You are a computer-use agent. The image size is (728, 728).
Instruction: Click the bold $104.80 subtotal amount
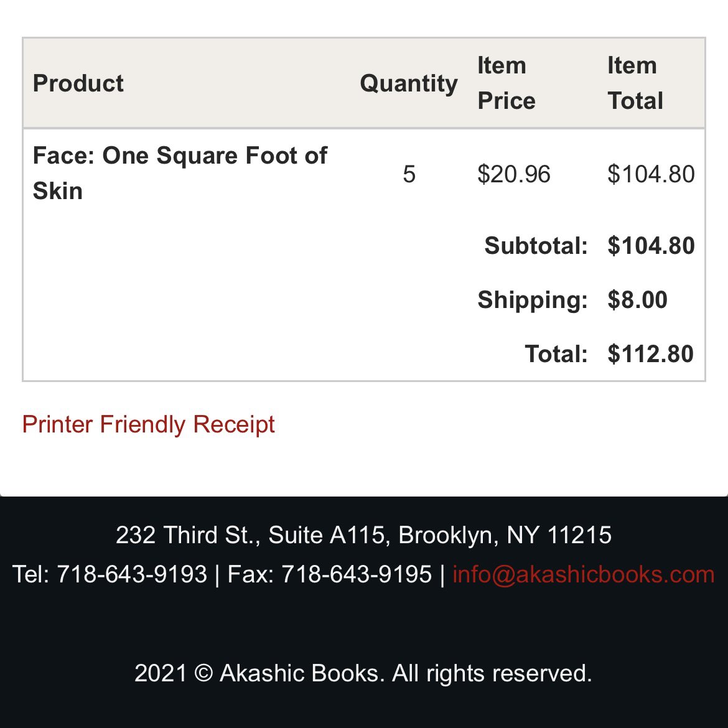pyautogui.click(x=651, y=246)
